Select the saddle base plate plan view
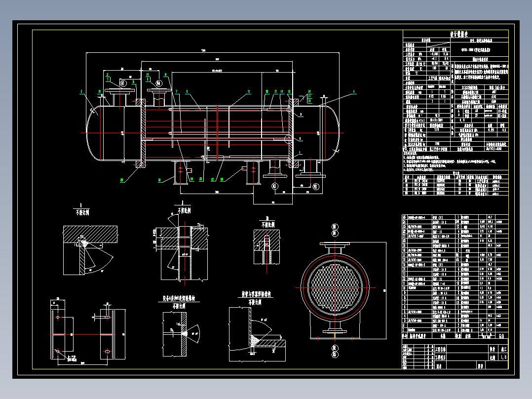Image resolution: width=532 pixels, height=399 pixels. (88, 334)
